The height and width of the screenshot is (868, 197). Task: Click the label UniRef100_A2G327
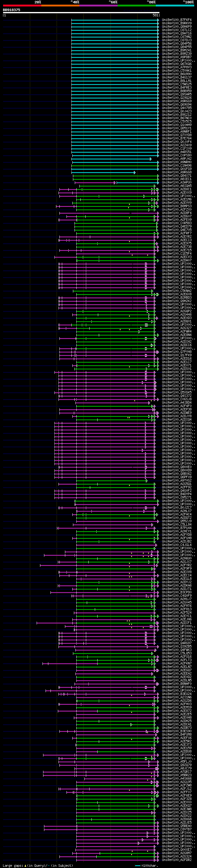point(177,328)
